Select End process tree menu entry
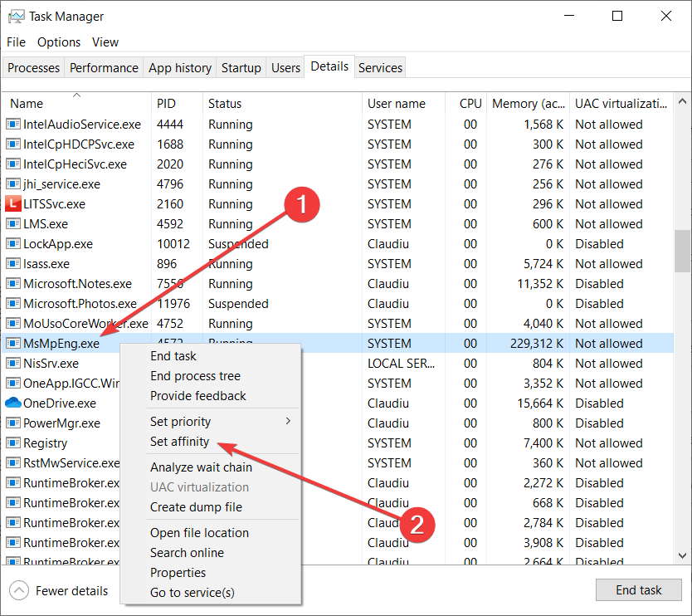 pos(195,376)
